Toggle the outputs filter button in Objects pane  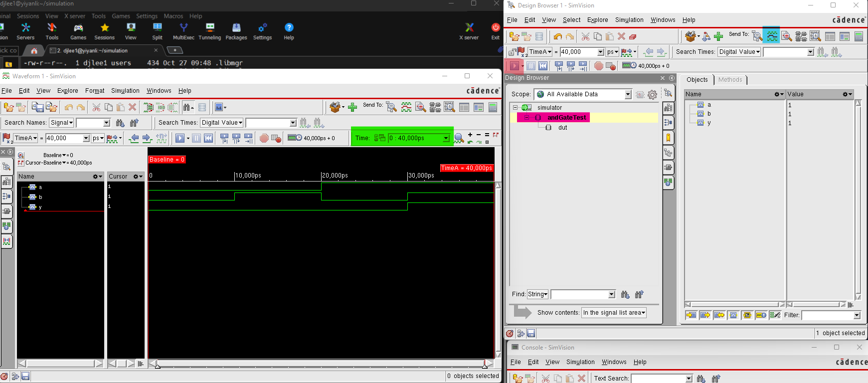pyautogui.click(x=705, y=315)
